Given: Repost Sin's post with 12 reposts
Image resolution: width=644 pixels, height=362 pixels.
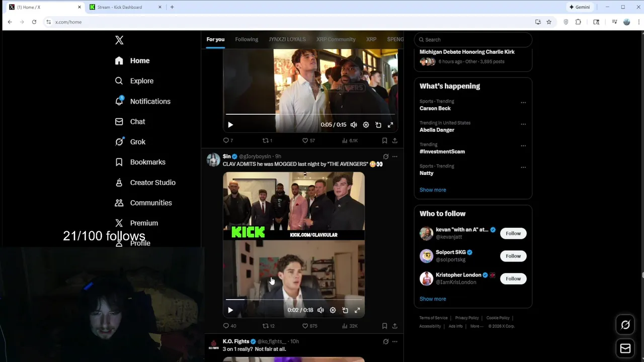Looking at the screenshot, I should click(x=269, y=326).
